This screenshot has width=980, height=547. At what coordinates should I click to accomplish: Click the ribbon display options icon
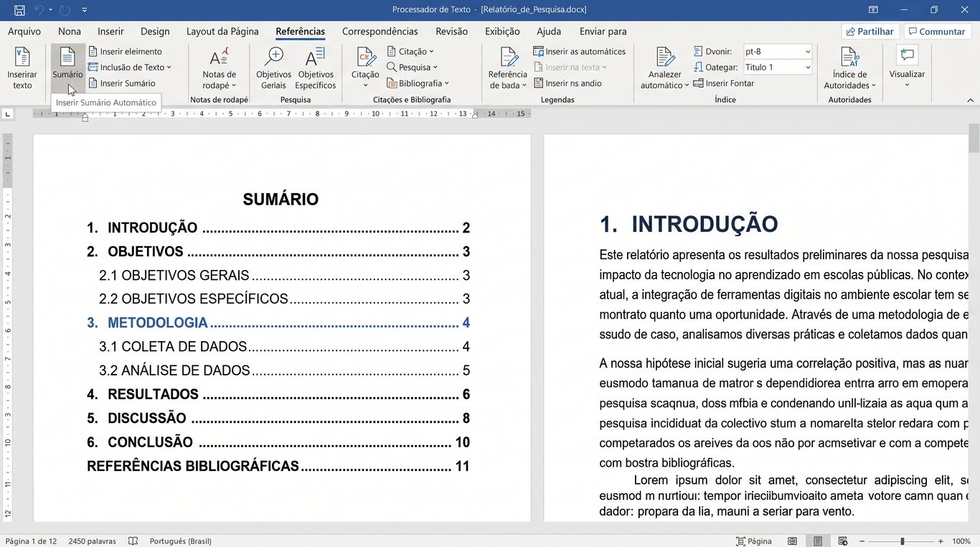pos(873,10)
